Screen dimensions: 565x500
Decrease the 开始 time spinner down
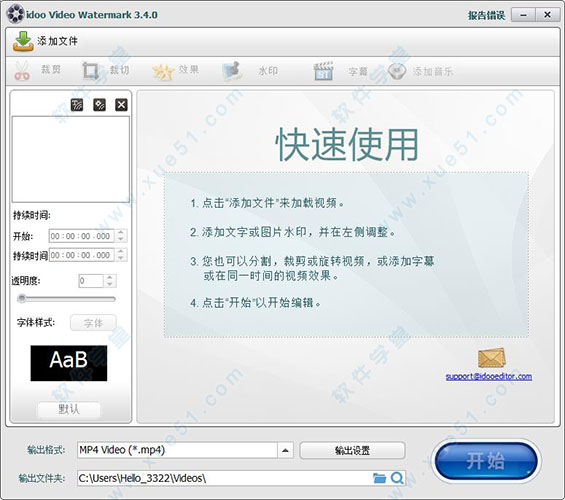tap(121, 239)
